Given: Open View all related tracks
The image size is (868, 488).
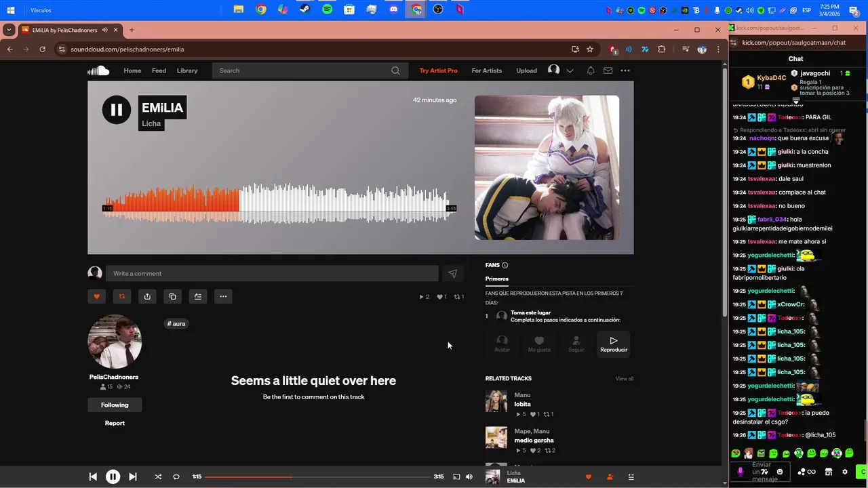Looking at the screenshot, I should [x=625, y=378].
